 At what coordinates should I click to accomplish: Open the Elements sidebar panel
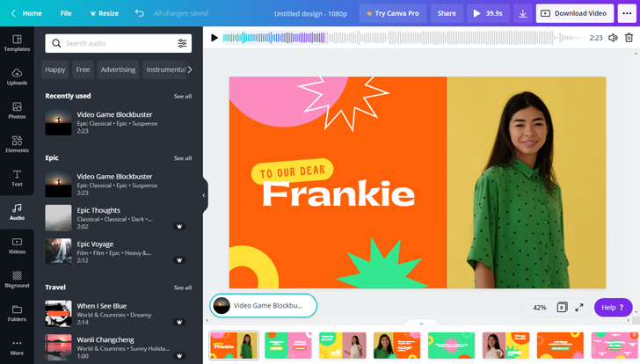[x=17, y=144]
